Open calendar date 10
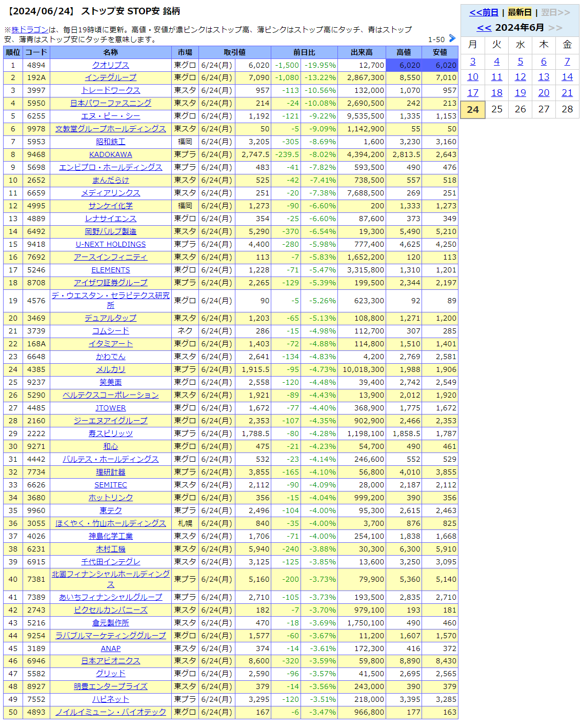This screenshot has height=728, width=580. point(473,77)
